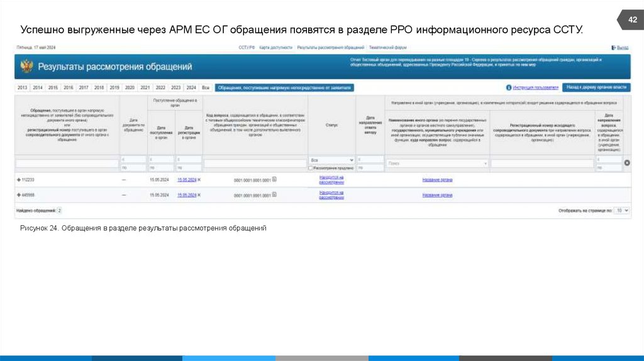The height and width of the screenshot is (361, 644).
Task: Click the appeal number filter input field
Action: tap(67, 164)
